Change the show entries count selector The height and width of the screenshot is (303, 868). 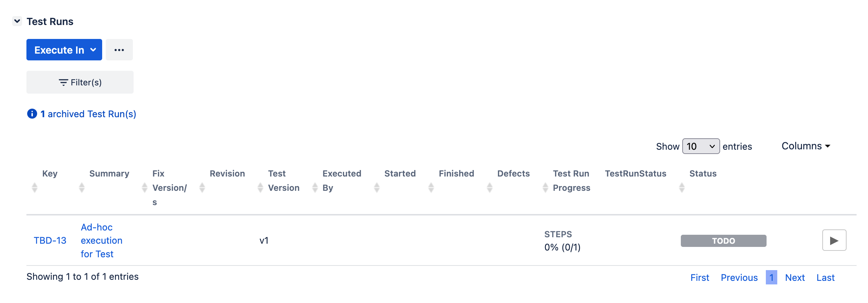pos(701,146)
